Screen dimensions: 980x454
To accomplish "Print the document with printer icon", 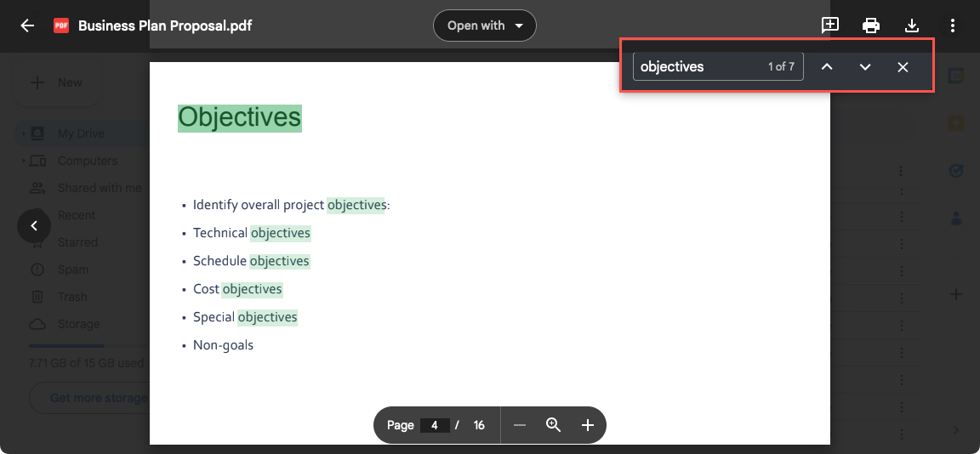I will (870, 26).
